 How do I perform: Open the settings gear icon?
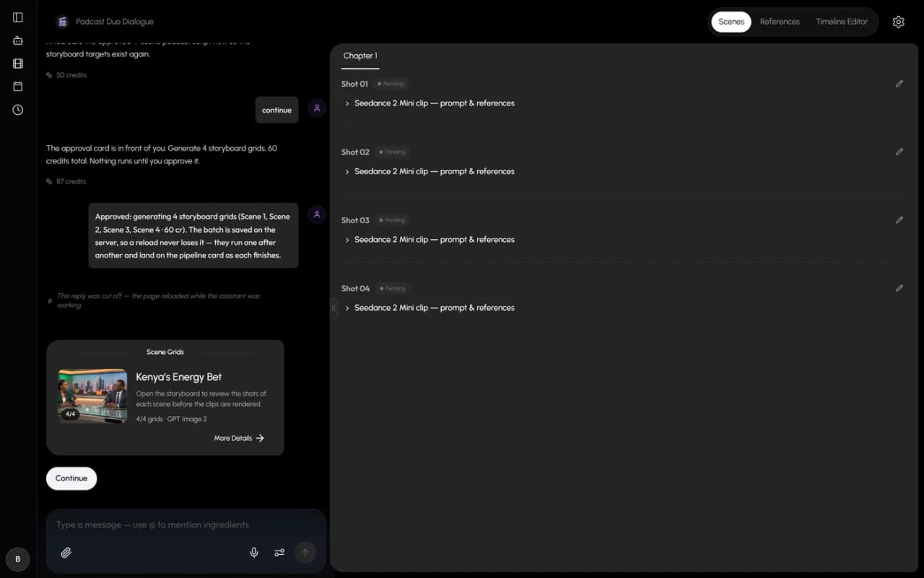click(x=898, y=22)
